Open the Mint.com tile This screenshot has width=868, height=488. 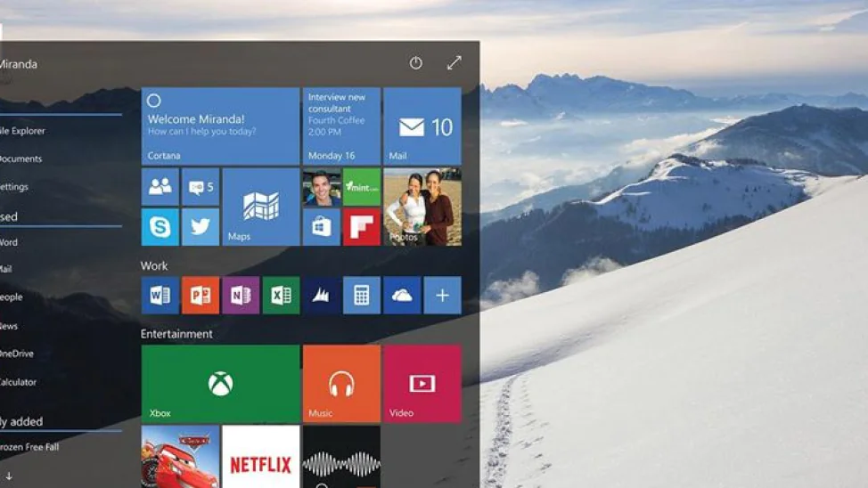[x=362, y=187]
